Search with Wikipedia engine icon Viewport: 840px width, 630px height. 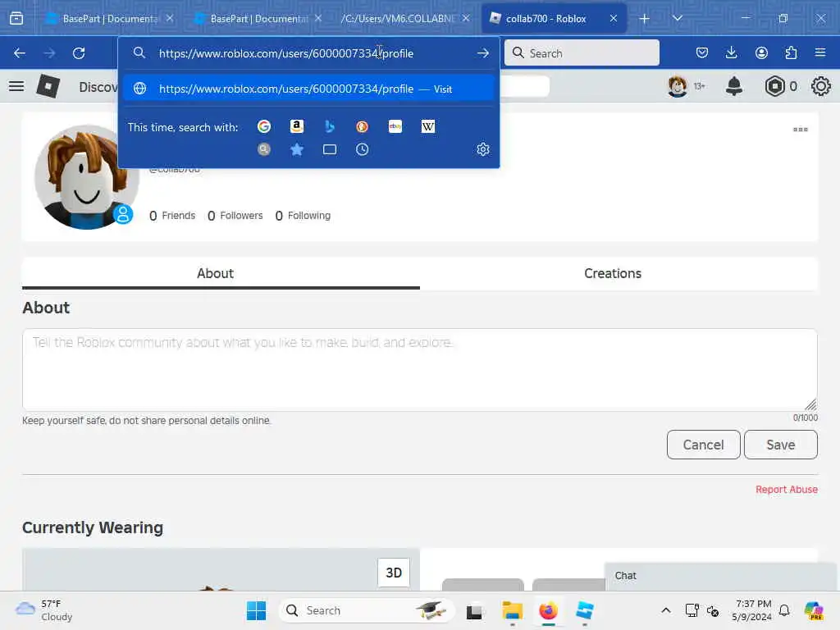[x=428, y=126]
